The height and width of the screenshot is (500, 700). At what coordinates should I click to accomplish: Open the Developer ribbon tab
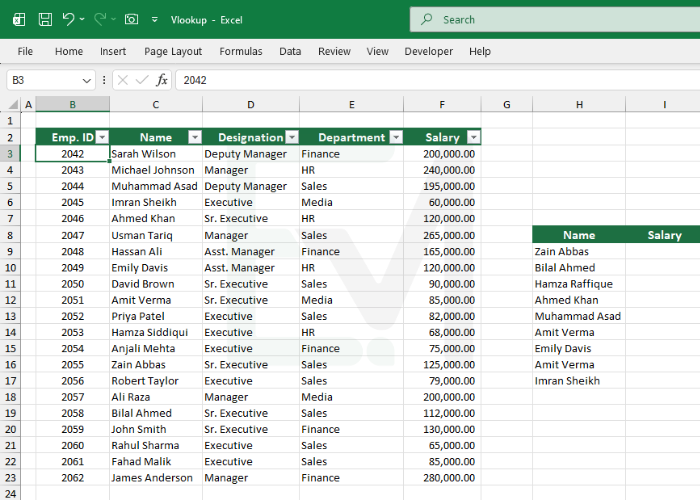[429, 51]
